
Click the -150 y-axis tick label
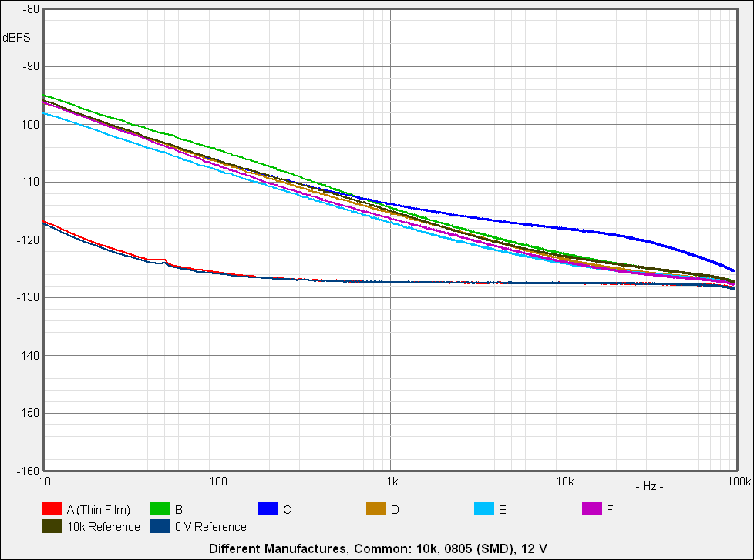click(x=28, y=413)
